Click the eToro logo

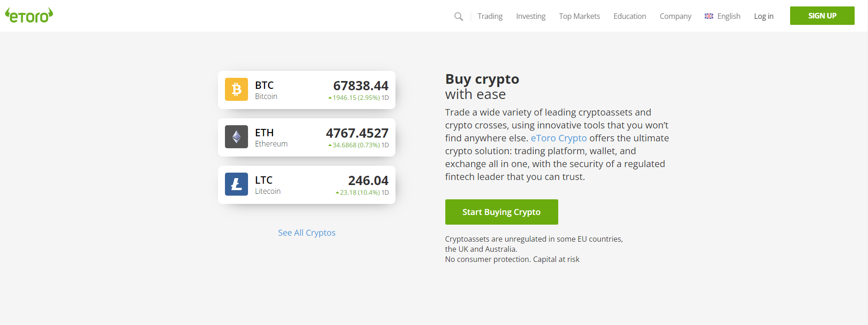pos(29,16)
